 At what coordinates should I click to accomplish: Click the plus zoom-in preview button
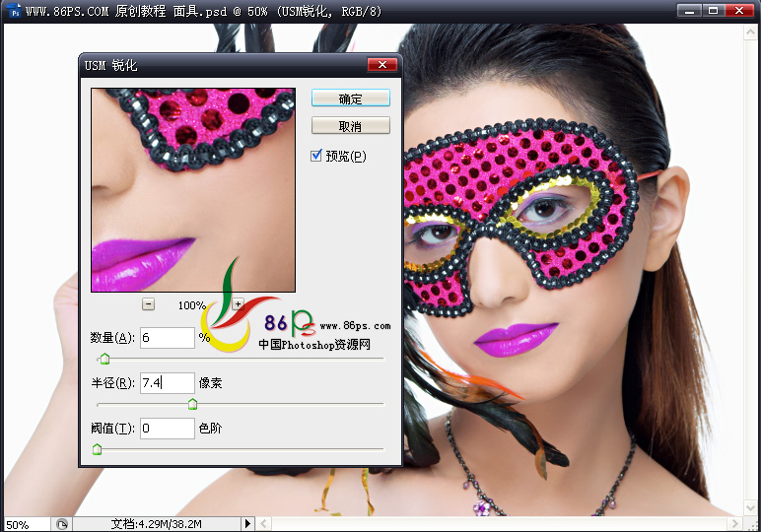[238, 304]
